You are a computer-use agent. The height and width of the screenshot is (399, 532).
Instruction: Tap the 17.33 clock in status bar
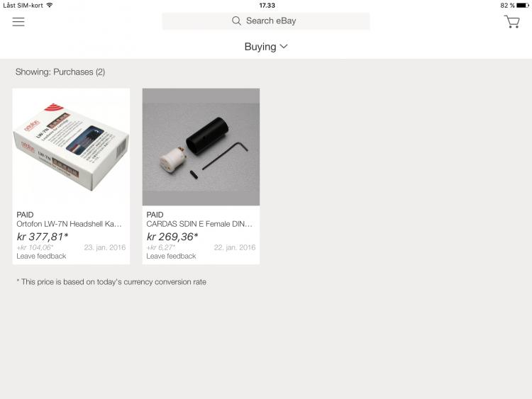[x=267, y=6]
